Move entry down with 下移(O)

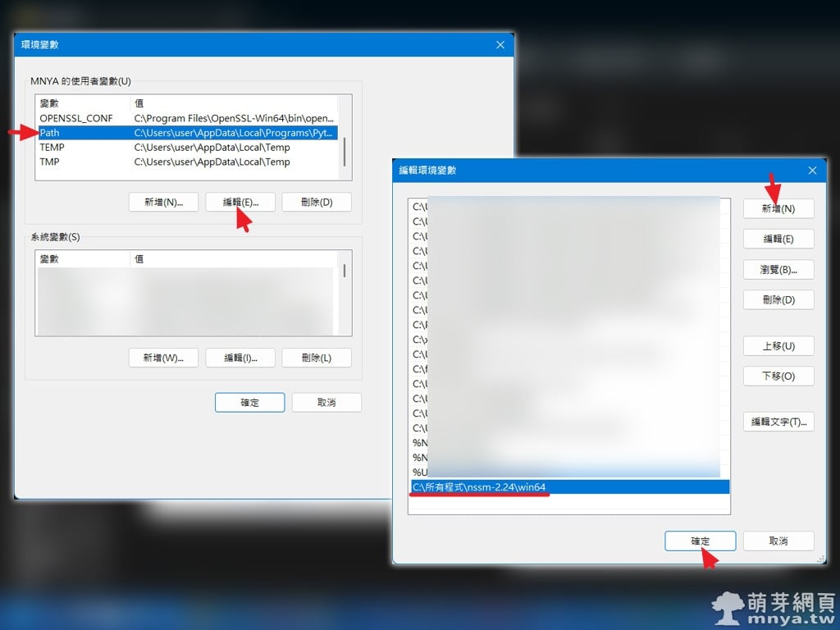pos(778,376)
